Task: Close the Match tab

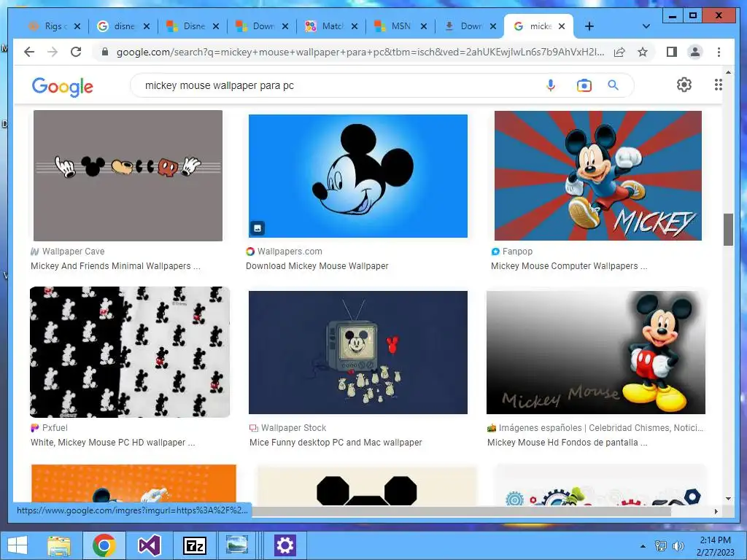Action: click(355, 26)
